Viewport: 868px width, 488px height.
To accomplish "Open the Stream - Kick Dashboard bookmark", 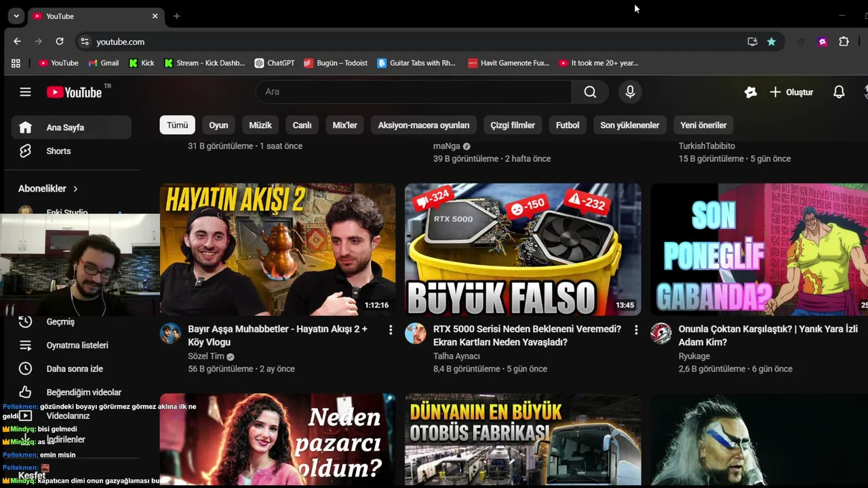I will pyautogui.click(x=205, y=63).
